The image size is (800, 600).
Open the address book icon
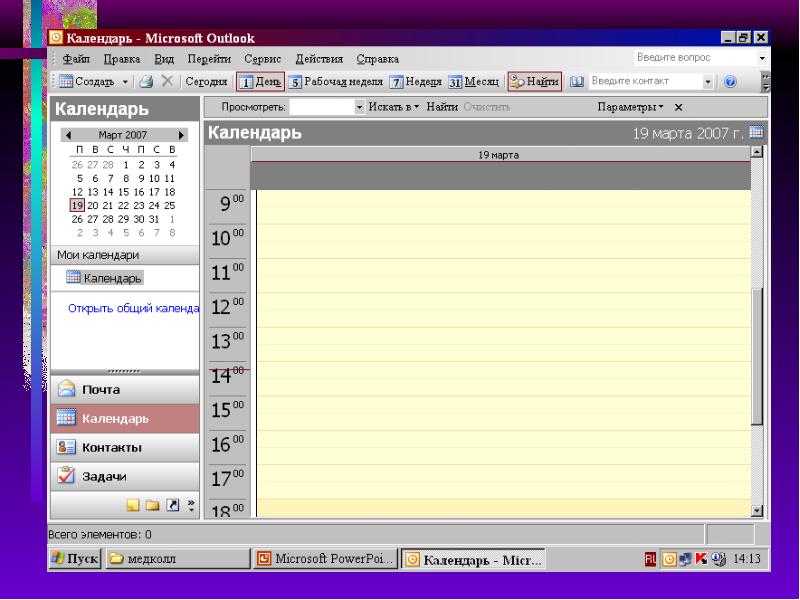577,81
